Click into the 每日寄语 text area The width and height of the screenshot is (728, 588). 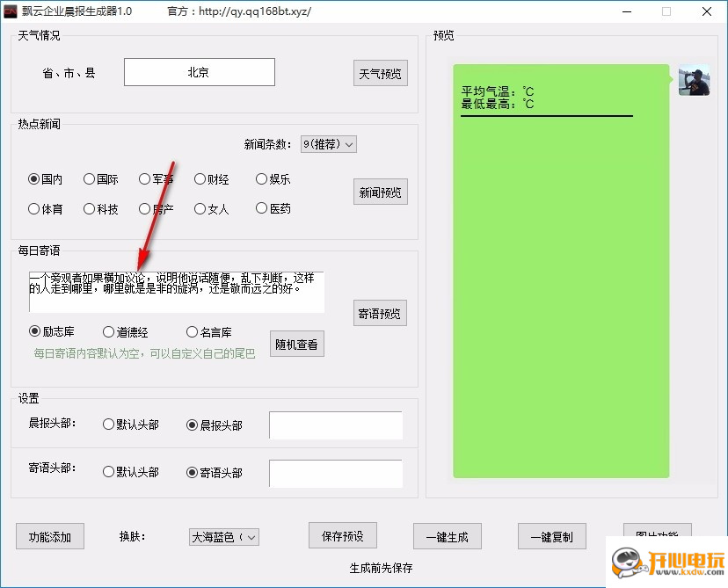(177, 292)
